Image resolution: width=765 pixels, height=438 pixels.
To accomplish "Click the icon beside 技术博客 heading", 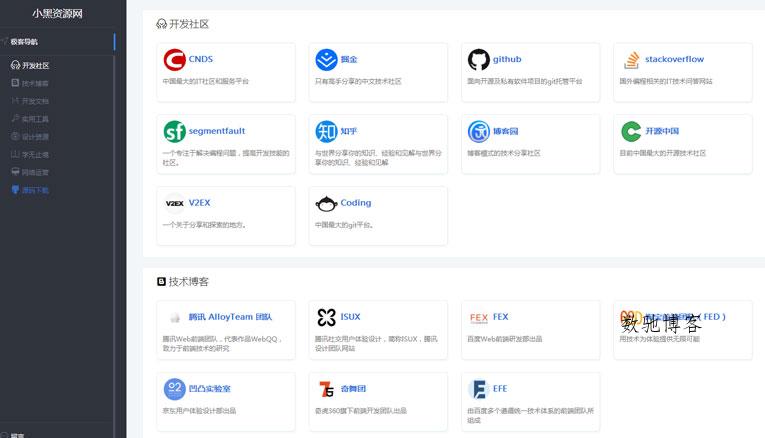I will coord(161,281).
